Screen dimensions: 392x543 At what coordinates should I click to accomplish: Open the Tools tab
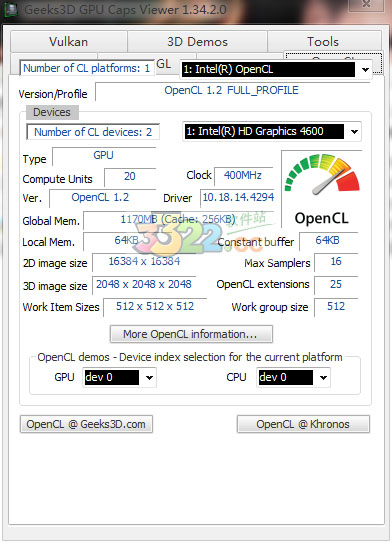323,42
